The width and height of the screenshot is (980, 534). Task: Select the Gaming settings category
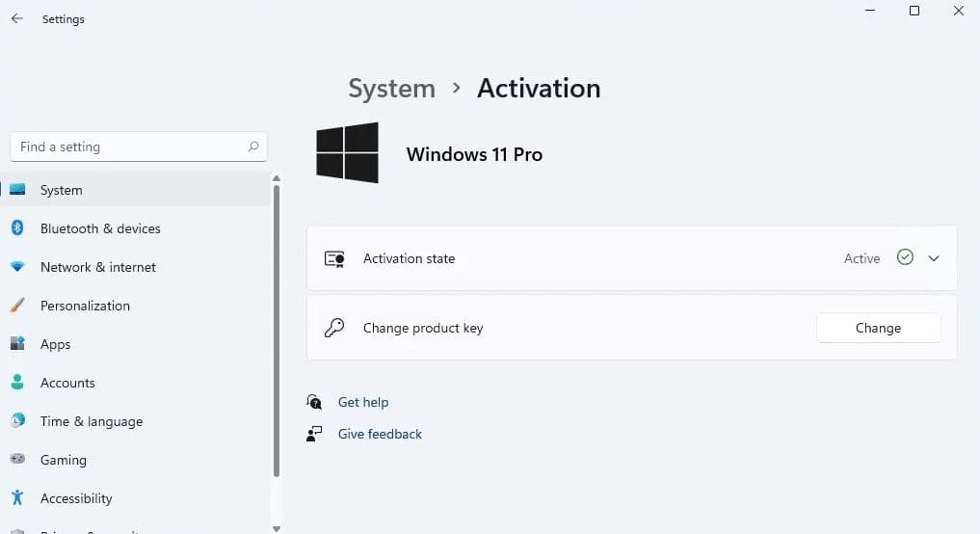(x=64, y=460)
